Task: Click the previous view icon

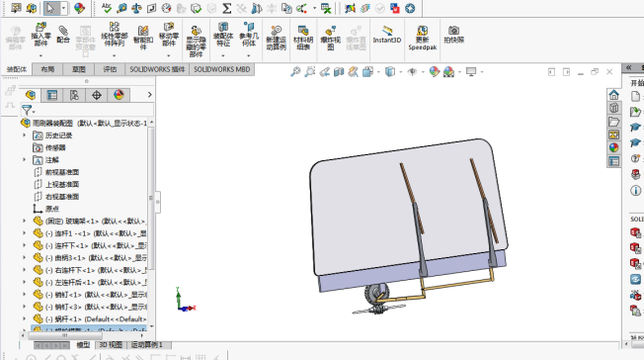Action: pyautogui.click(x=324, y=72)
